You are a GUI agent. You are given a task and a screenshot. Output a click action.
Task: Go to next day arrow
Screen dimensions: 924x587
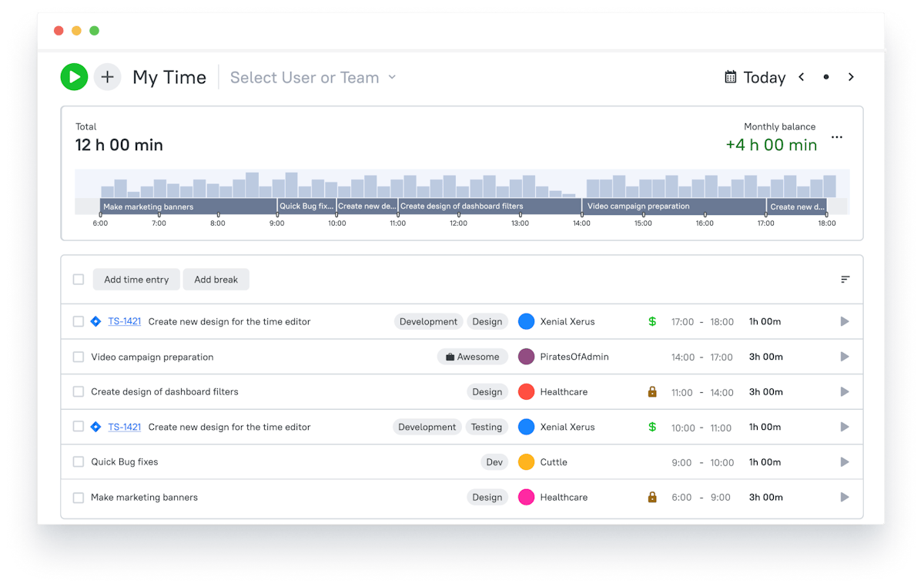click(851, 77)
